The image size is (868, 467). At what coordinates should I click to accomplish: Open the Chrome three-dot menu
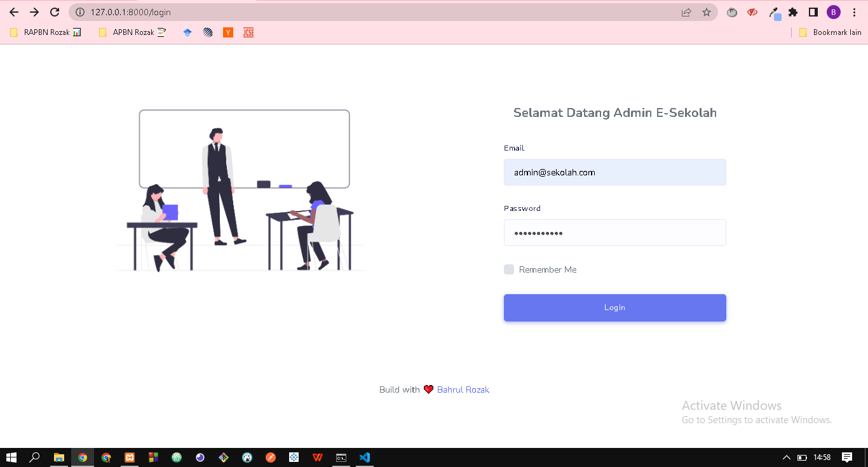point(855,11)
